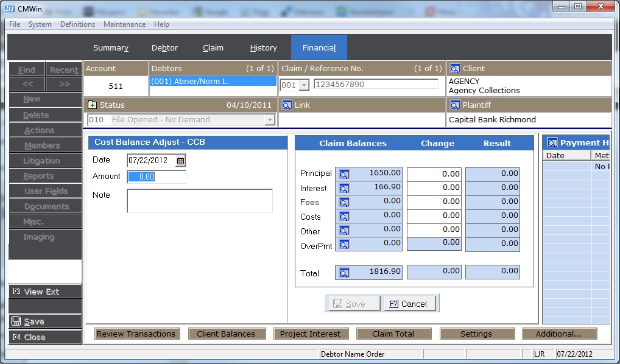
Task: Expand the claim number 001 dropdown
Action: (x=303, y=85)
